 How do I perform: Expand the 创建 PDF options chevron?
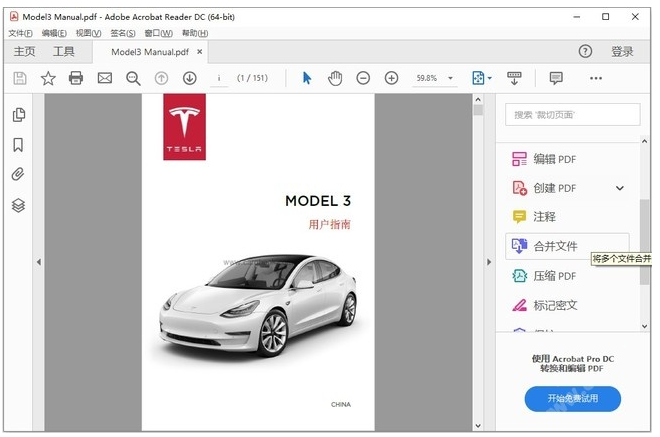tap(619, 188)
